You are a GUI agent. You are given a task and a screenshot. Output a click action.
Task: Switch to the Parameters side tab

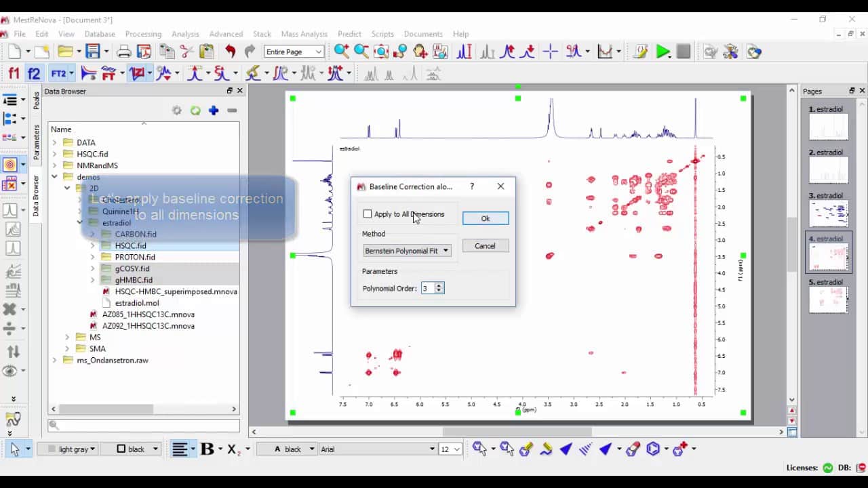tap(36, 142)
